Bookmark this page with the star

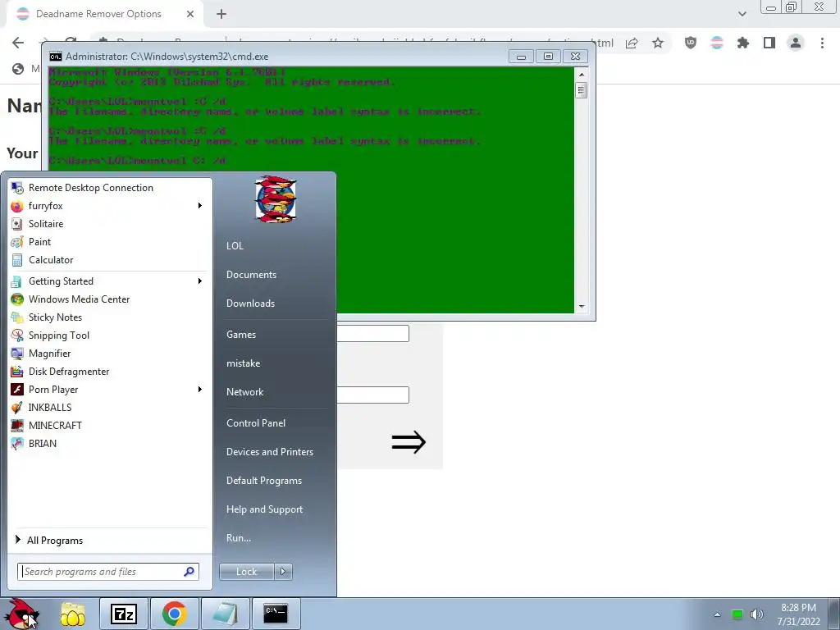pos(658,43)
